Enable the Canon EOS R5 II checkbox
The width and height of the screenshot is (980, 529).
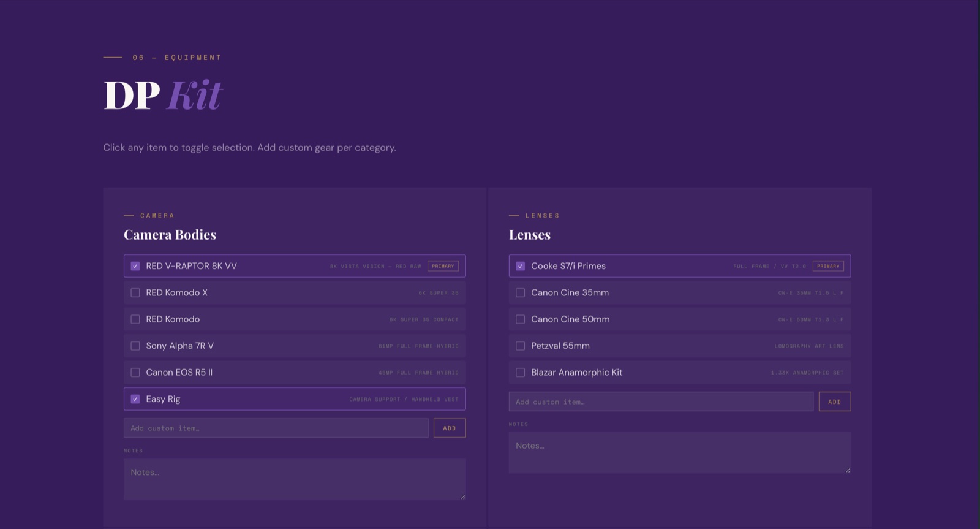[135, 373]
